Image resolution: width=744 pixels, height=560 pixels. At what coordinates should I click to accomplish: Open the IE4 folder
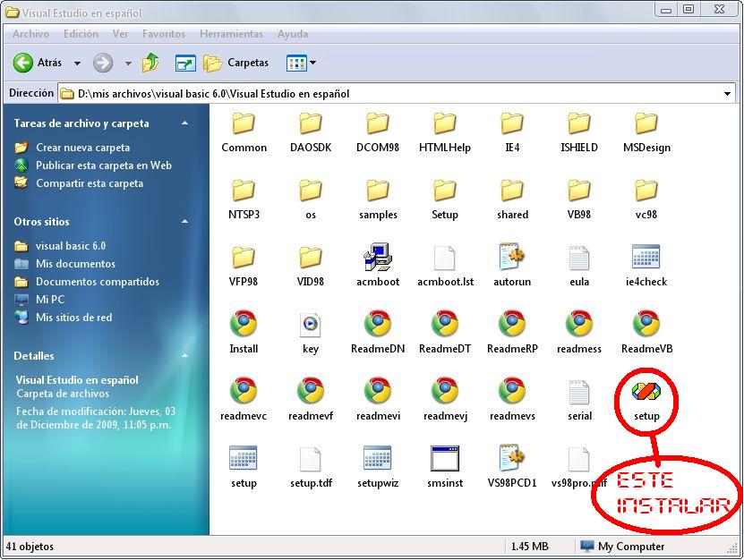tap(512, 133)
